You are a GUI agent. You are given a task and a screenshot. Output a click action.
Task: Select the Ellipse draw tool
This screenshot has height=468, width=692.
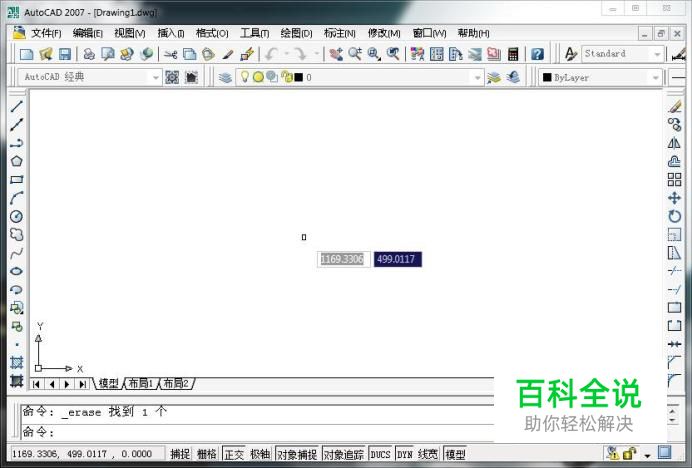click(17, 271)
